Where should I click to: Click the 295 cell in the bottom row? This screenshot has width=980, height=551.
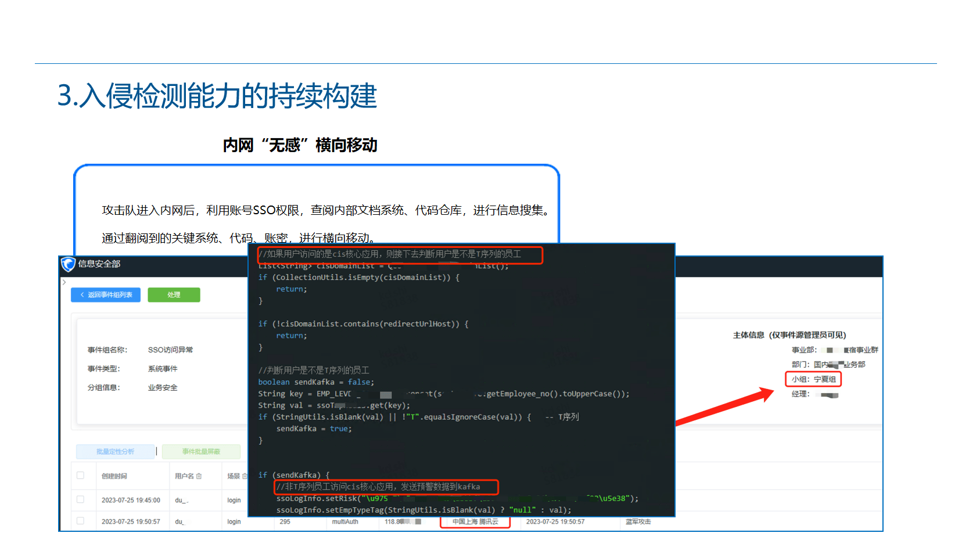point(285,521)
